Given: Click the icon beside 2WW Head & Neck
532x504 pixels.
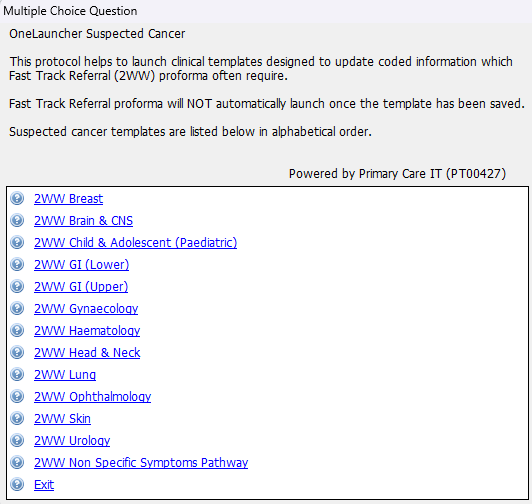Looking at the screenshot, I should click(x=17, y=352).
